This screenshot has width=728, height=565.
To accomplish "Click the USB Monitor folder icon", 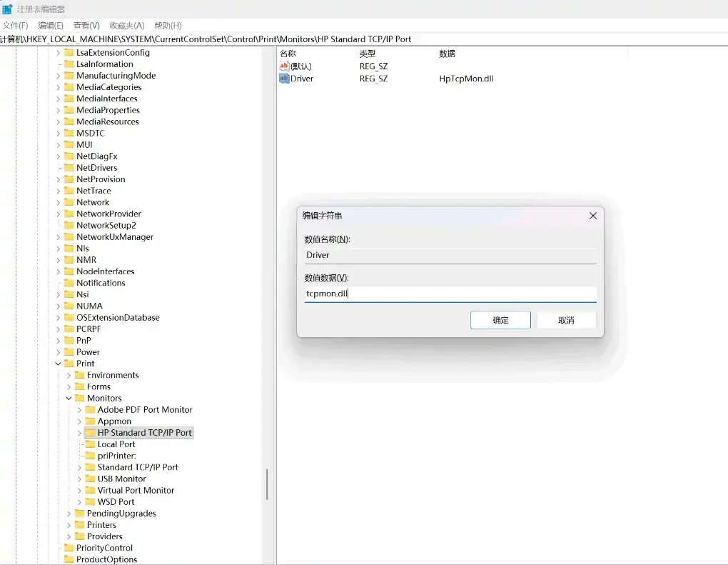I will click(x=90, y=479).
